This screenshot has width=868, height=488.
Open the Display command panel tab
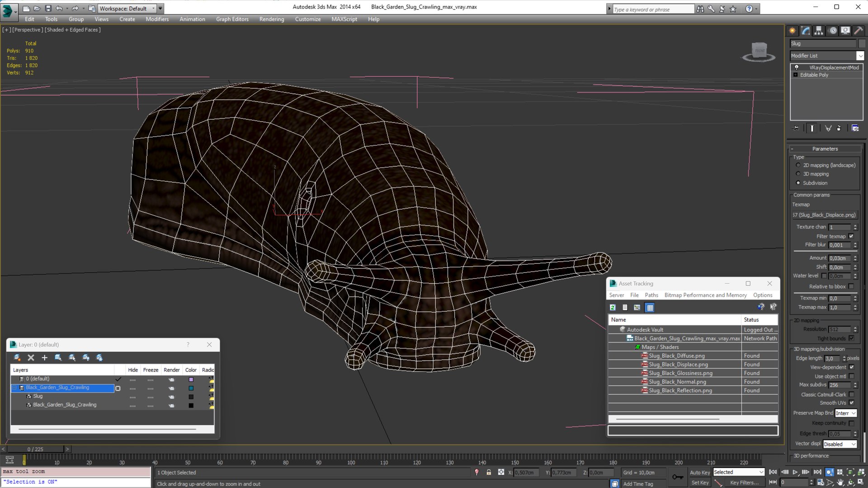(845, 31)
